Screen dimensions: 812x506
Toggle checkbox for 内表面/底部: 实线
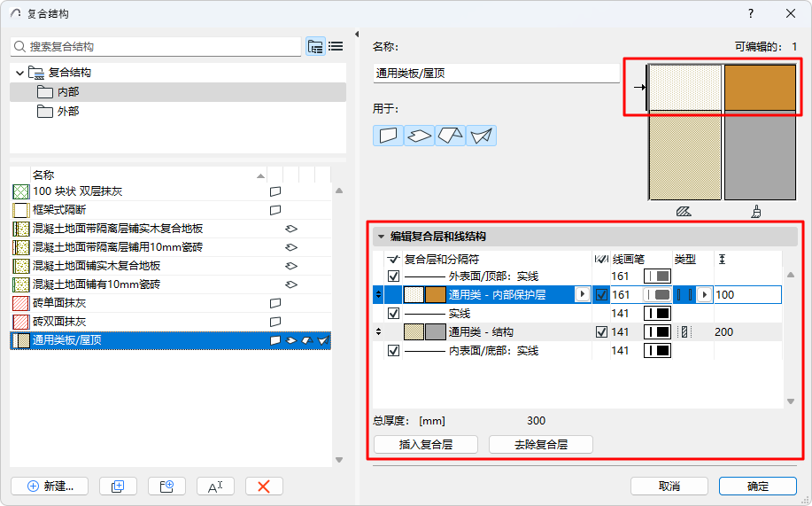[x=393, y=350]
